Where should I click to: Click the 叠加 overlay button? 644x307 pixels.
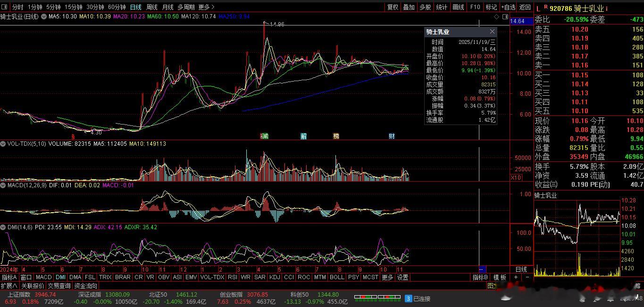click(x=409, y=7)
